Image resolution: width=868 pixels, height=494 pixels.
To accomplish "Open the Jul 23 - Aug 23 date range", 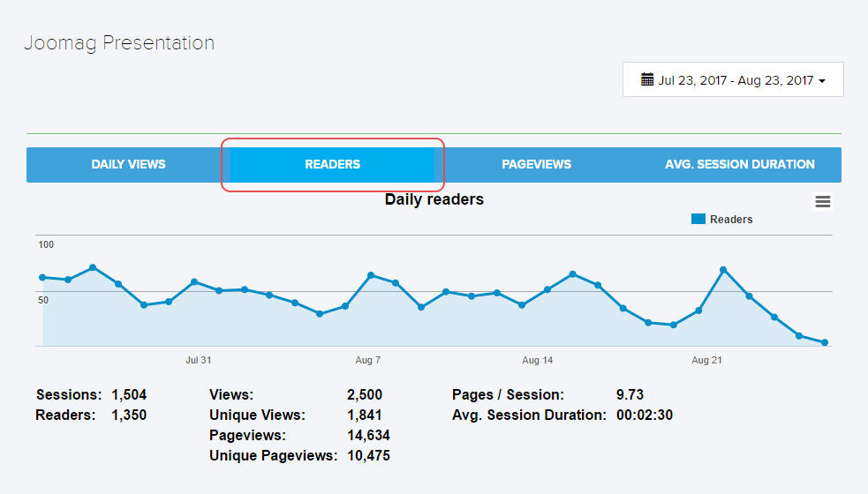I will [733, 79].
